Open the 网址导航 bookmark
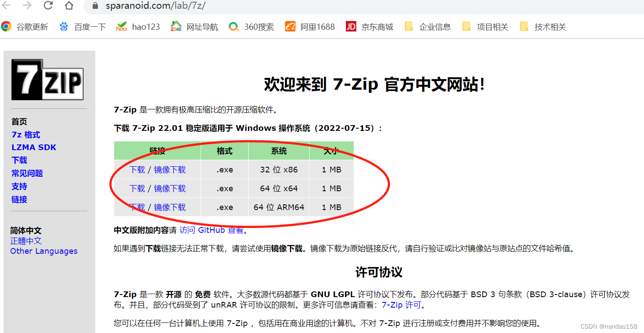This screenshot has width=644, height=333. coord(195,27)
